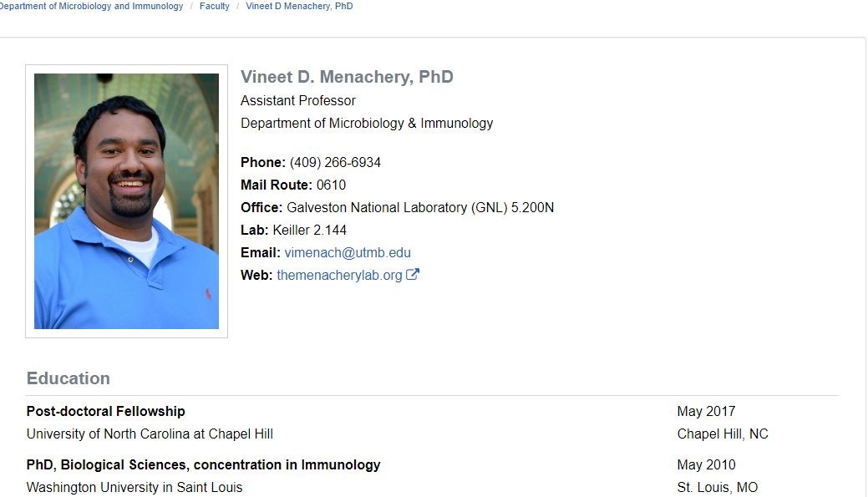Click the phone number (409) 266-6934
Viewport: 868px width, 497px height.
coord(335,162)
